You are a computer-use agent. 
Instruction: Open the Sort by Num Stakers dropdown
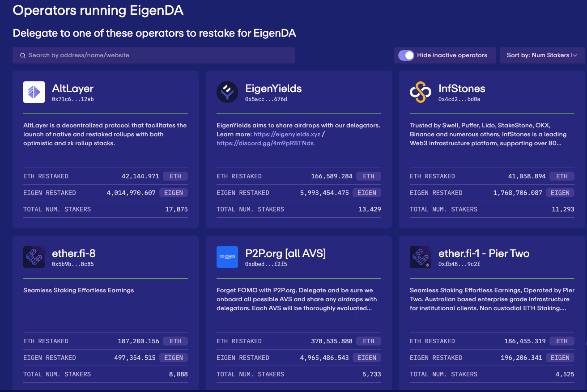point(542,55)
